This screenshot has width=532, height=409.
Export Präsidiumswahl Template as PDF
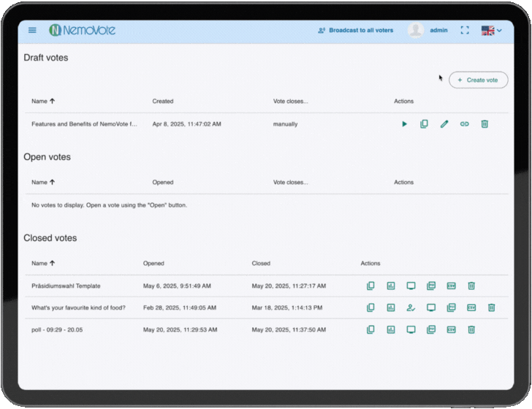coord(431,286)
